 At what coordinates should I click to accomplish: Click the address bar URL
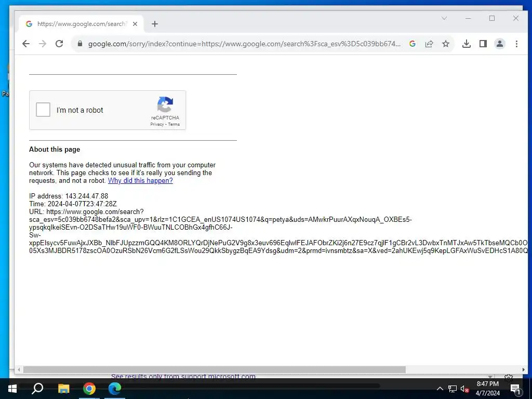(x=244, y=44)
